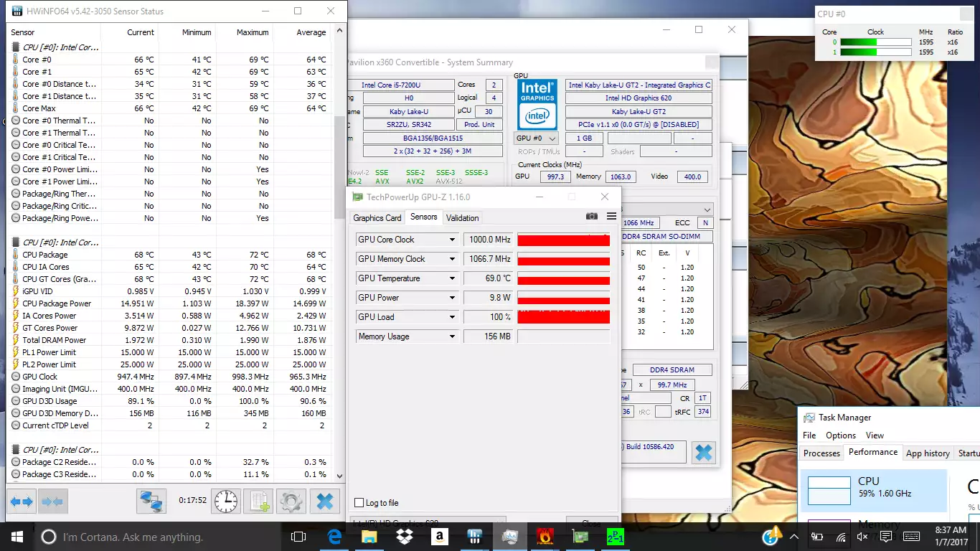Unmute the volume icon in system tray
980x551 pixels.
tap(862, 537)
